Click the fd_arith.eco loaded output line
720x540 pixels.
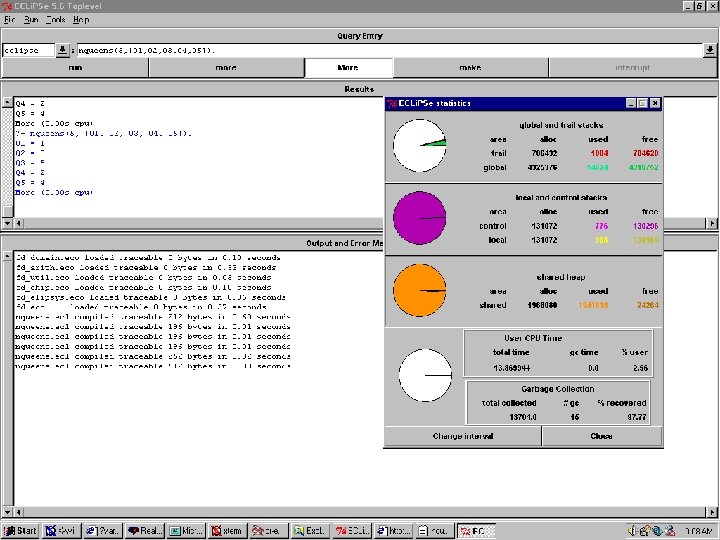pyautogui.click(x=146, y=267)
